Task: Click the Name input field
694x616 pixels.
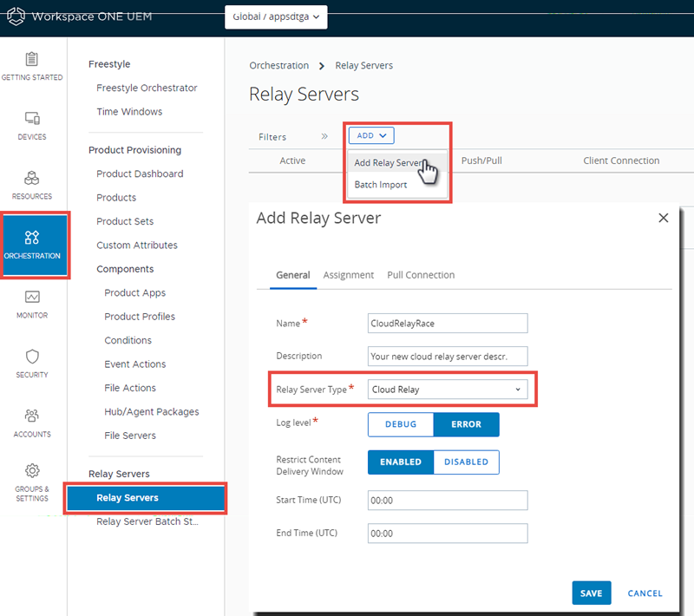Action: pos(448,323)
